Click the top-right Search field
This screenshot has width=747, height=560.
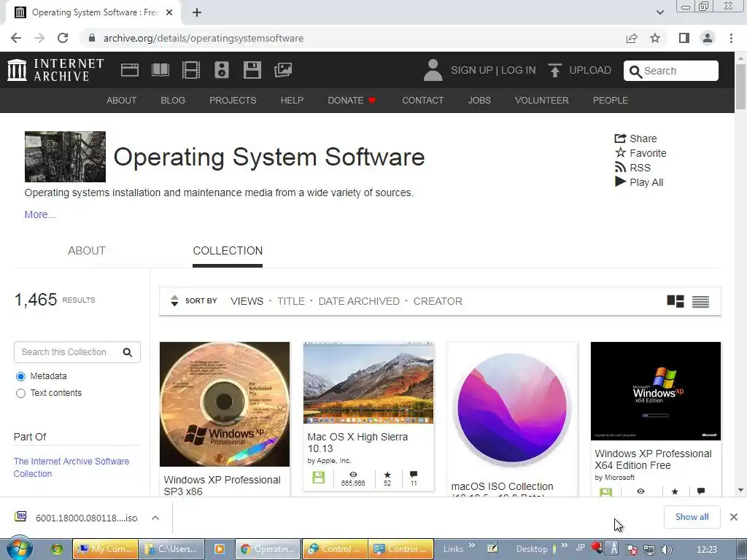671,71
